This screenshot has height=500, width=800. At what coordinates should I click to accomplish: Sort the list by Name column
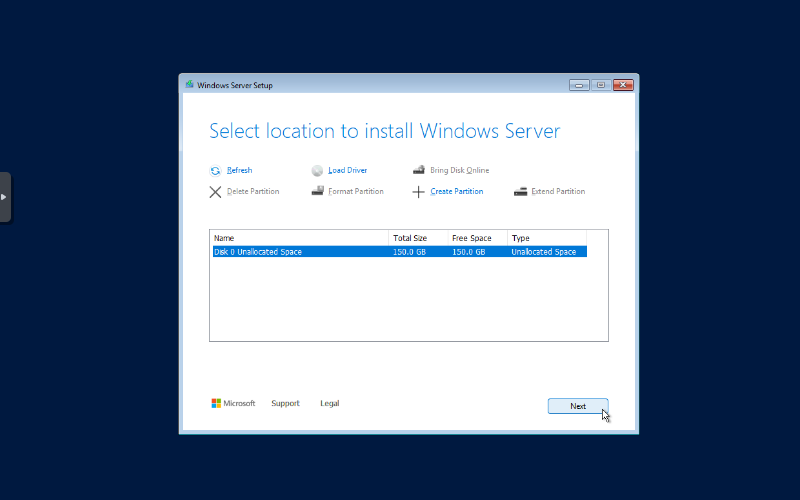299,238
